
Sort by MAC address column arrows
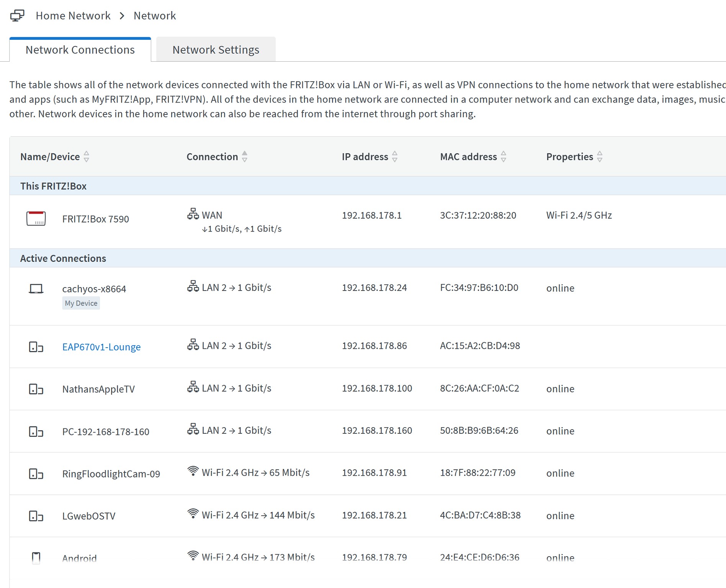504,157
